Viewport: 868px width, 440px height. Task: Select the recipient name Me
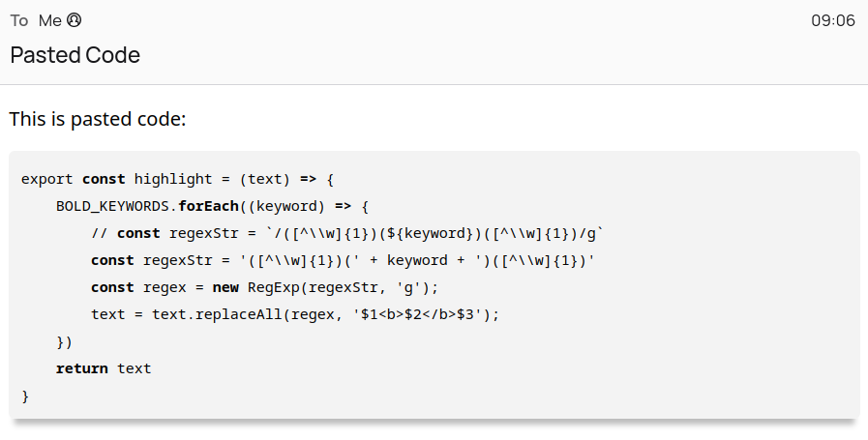coord(49,20)
